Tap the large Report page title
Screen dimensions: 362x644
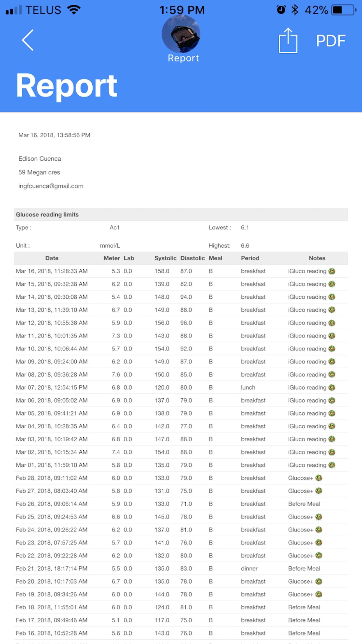[x=67, y=86]
